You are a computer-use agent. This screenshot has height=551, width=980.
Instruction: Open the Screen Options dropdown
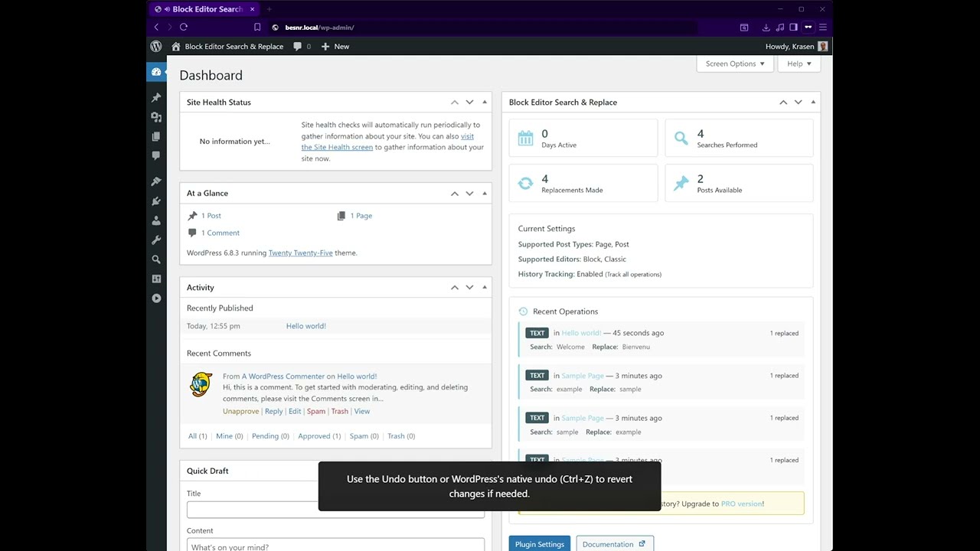point(735,64)
